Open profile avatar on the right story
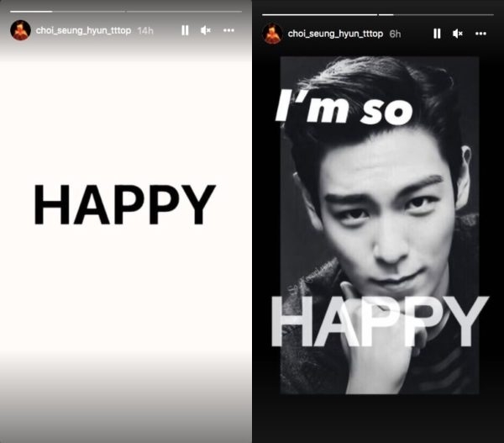 tap(272, 34)
